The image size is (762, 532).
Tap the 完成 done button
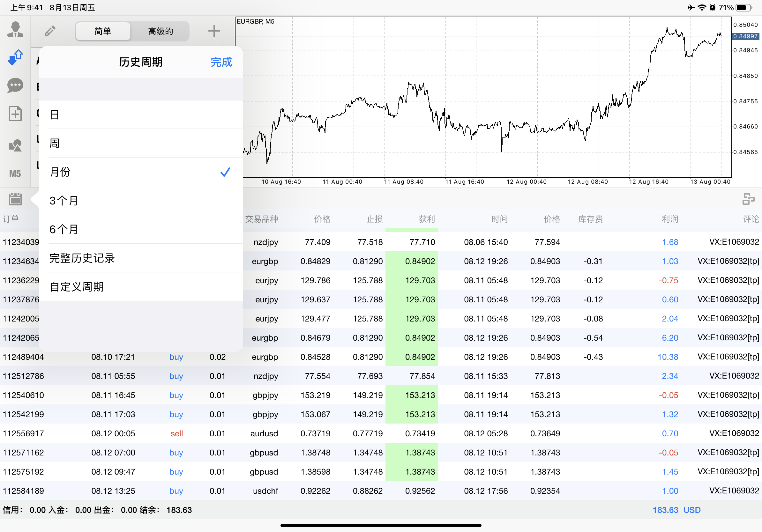[221, 62]
